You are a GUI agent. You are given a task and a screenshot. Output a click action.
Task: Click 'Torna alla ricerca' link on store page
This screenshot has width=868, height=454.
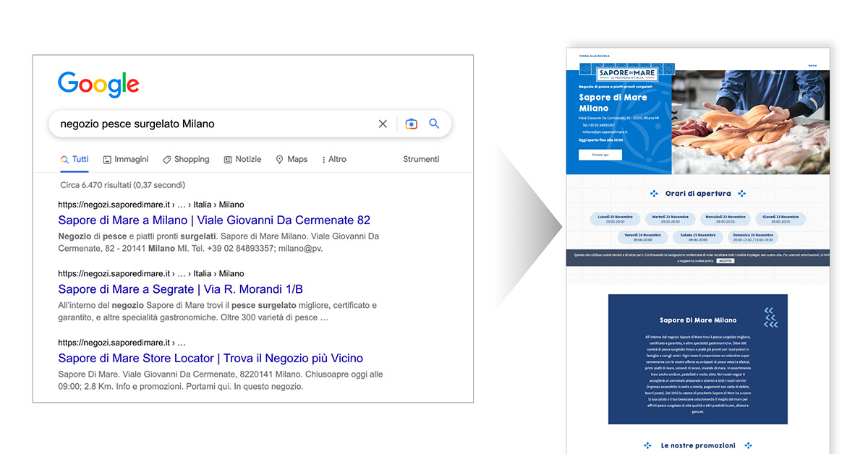[x=595, y=56]
